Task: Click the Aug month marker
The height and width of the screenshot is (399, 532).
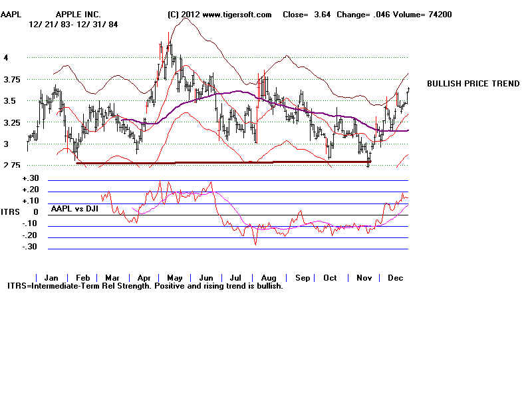Action: click(x=267, y=277)
